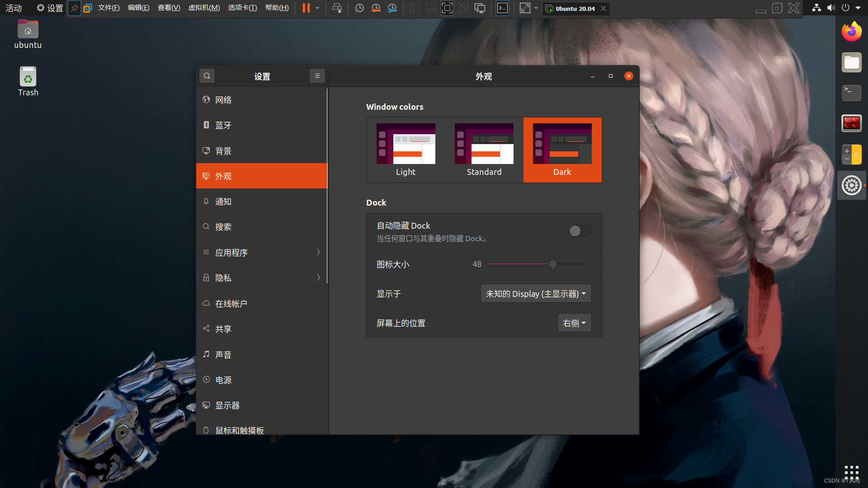
Task: Open the 虚拟机 menu
Action: [x=204, y=8]
